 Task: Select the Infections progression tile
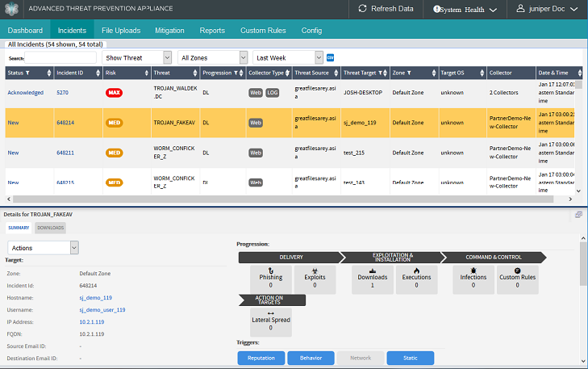(473, 277)
